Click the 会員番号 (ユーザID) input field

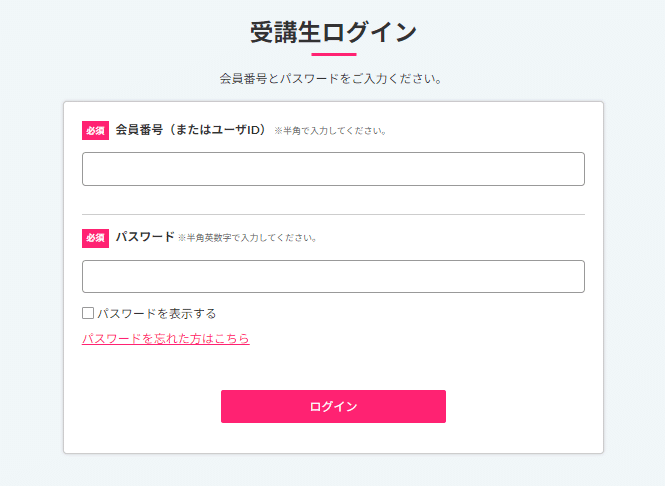[x=333, y=169]
